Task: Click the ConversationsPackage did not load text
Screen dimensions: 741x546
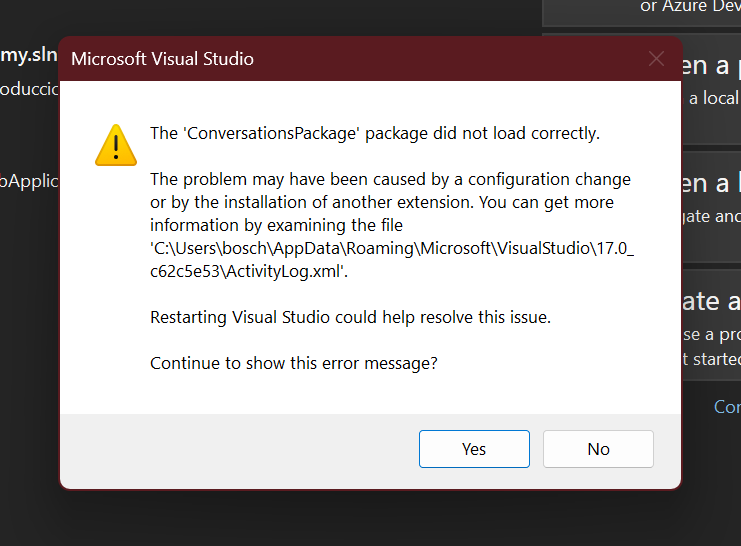Action: click(375, 133)
